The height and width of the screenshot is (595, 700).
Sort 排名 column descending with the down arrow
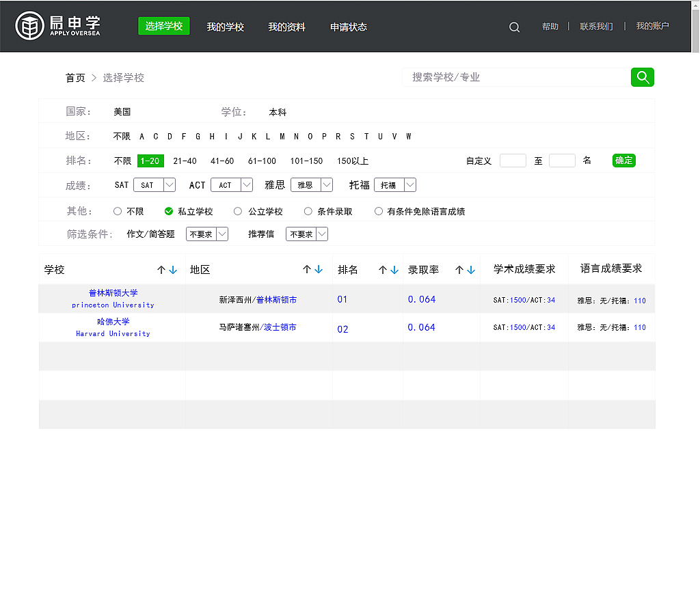pos(394,270)
